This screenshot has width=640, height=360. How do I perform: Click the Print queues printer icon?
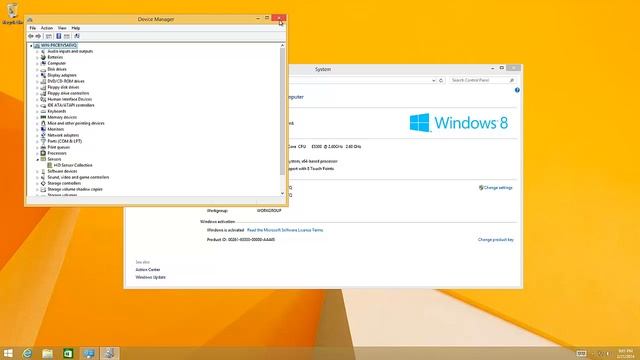coord(43,147)
